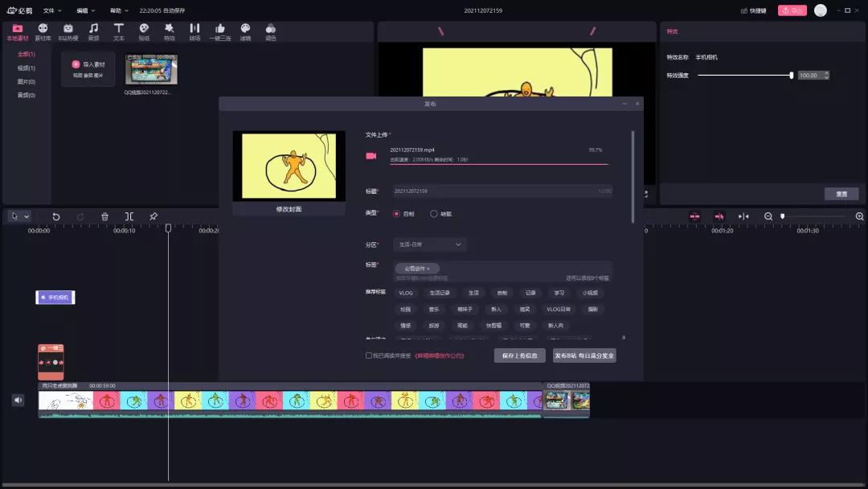Mute the audio track with the speaker toggle
The width and height of the screenshot is (868, 489).
click(17, 400)
